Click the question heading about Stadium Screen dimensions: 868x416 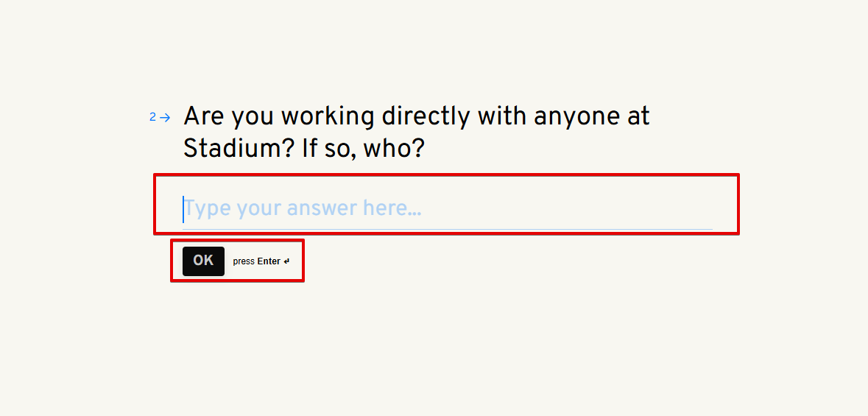416,133
